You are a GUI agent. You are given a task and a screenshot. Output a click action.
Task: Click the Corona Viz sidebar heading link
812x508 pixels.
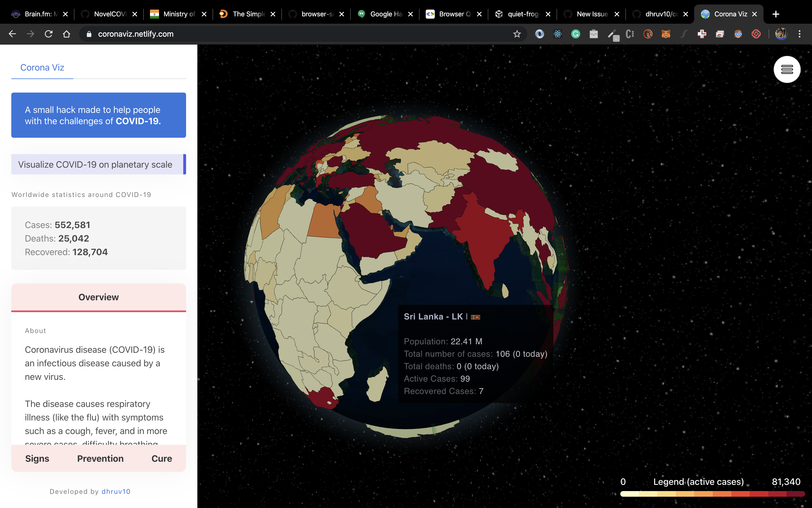coord(42,67)
